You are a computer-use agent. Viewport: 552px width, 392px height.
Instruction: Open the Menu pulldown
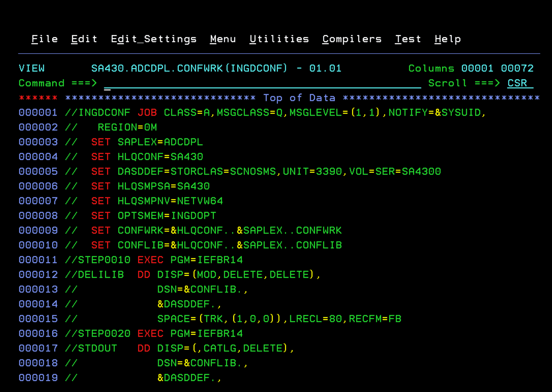tap(223, 39)
